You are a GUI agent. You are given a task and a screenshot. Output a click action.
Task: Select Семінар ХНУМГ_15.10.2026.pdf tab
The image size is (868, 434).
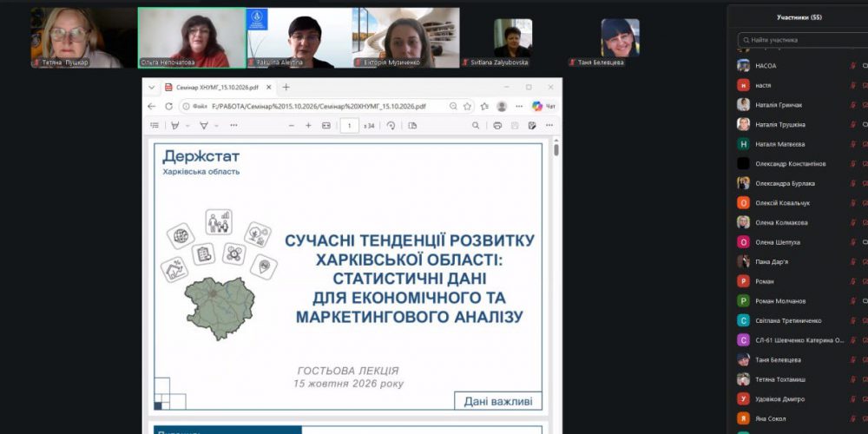218,88
